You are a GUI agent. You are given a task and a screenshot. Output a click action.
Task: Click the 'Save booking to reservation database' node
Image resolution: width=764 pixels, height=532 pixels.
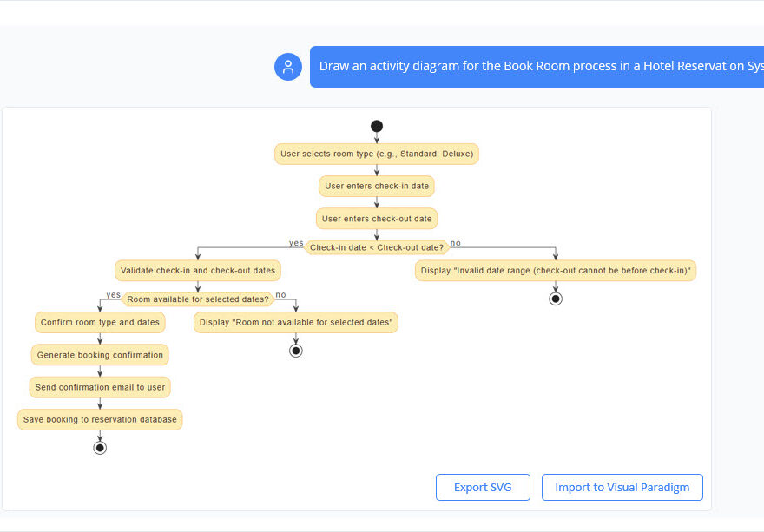(100, 419)
